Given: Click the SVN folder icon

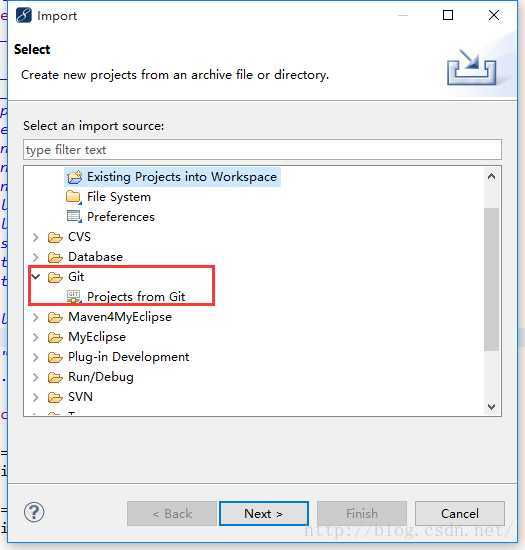Looking at the screenshot, I should point(55,397).
